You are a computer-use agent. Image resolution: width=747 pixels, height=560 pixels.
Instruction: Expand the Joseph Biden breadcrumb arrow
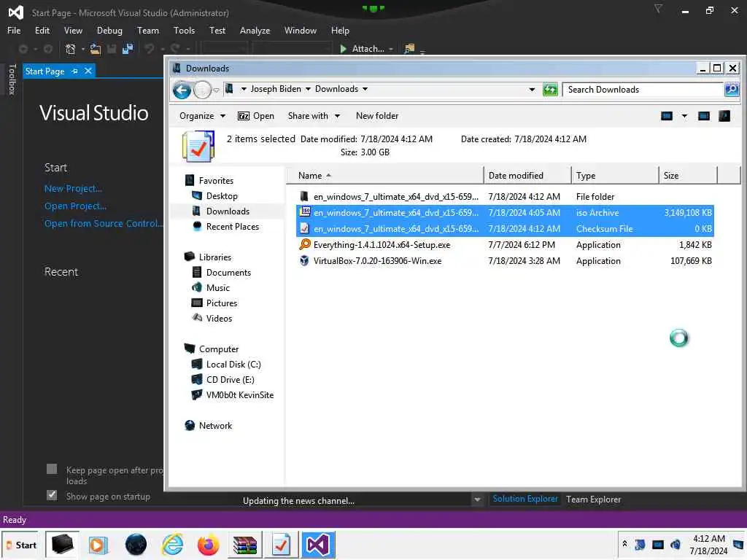click(308, 89)
